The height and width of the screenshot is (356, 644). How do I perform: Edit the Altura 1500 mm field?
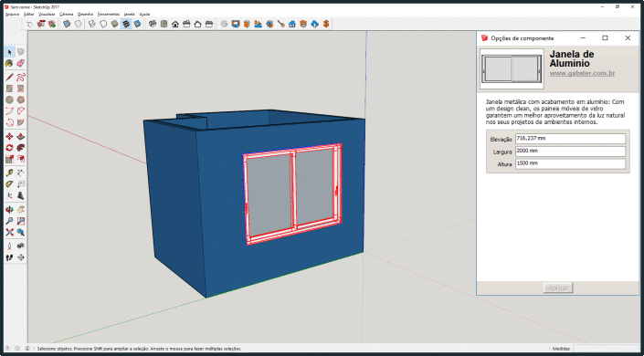pyautogui.click(x=570, y=163)
